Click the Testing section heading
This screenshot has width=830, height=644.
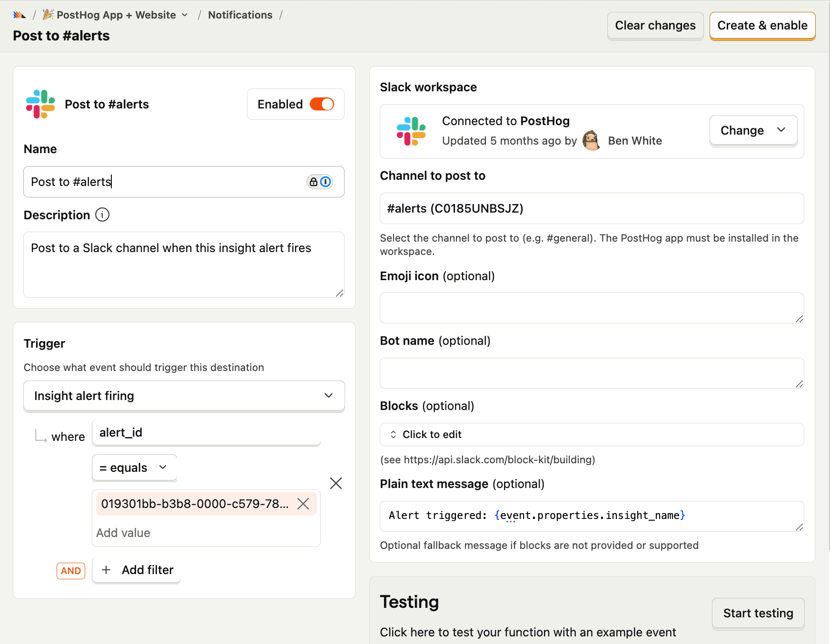[x=409, y=602]
